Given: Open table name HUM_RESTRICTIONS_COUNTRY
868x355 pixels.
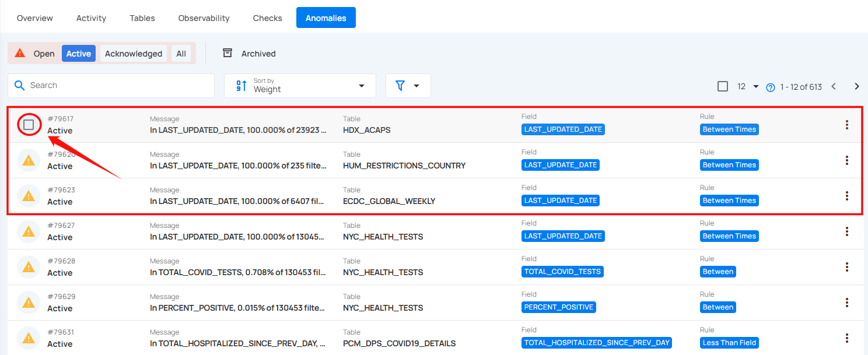Looking at the screenshot, I should click(404, 166).
